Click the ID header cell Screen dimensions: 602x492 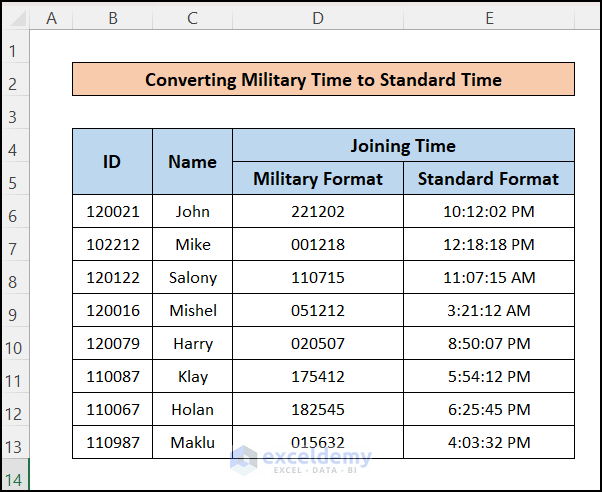click(x=112, y=161)
